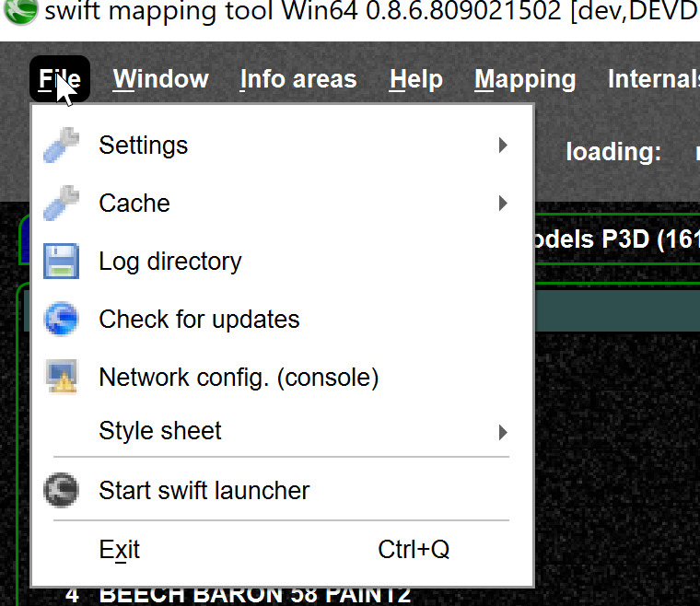Click the swift app icon in title bar
The width and height of the screenshot is (700, 606).
tap(20, 11)
